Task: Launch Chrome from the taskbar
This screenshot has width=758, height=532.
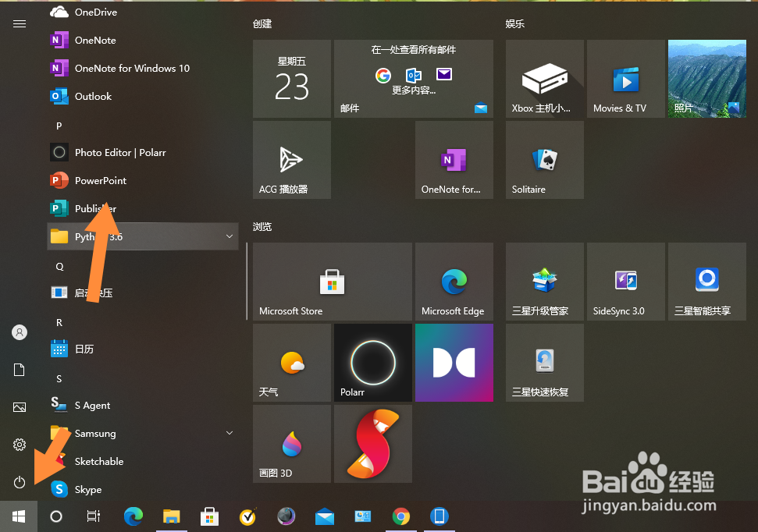Action: tap(400, 516)
